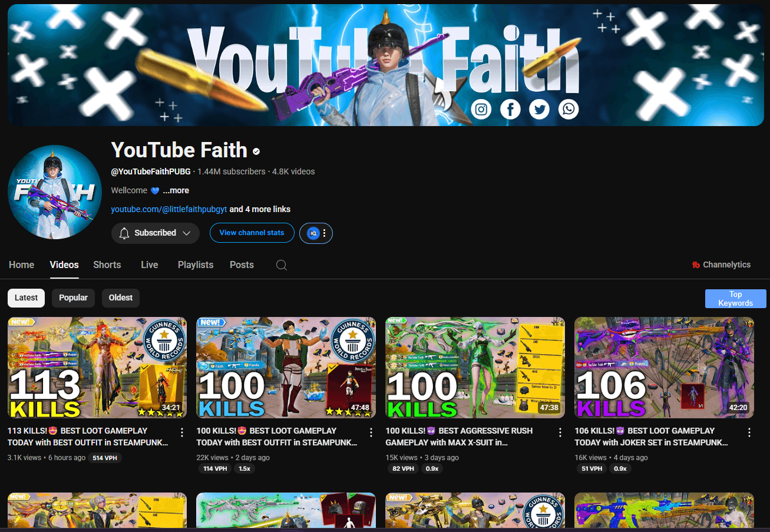Select the Latest filter chip
The image size is (770, 532).
coord(26,298)
